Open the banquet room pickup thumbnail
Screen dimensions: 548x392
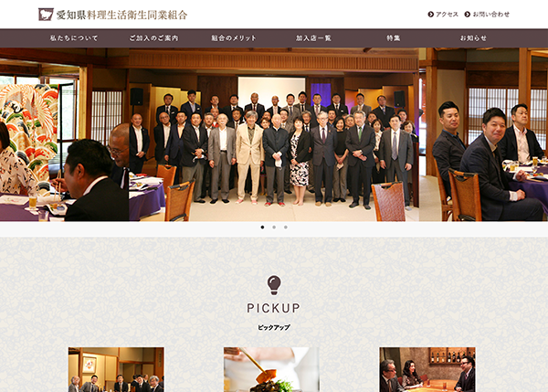(116, 370)
